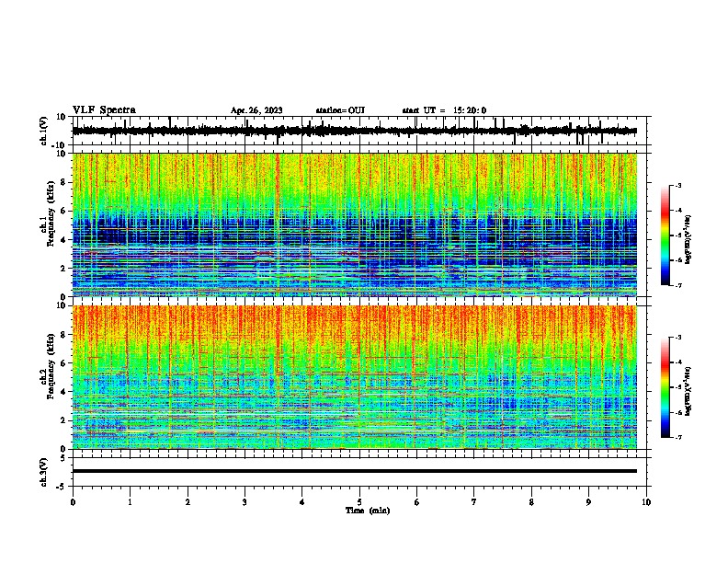The height and width of the screenshot is (563, 728).
Task: Click the time axis tick label "2"
Action: click(x=188, y=502)
